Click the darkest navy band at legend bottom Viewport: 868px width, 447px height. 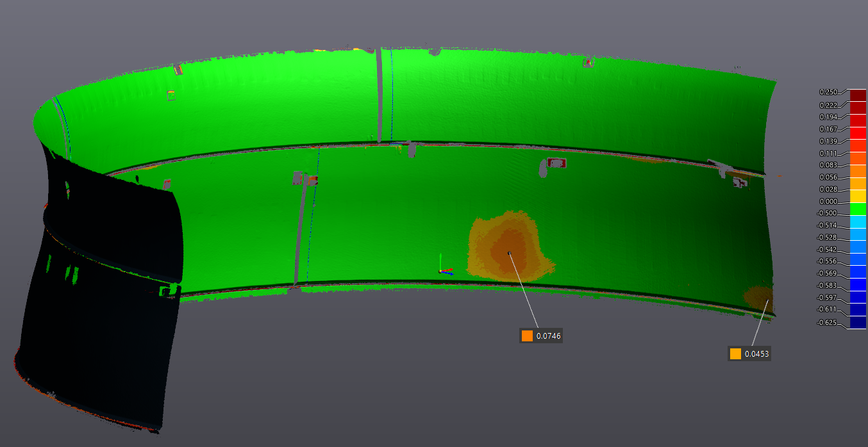[x=858, y=323]
